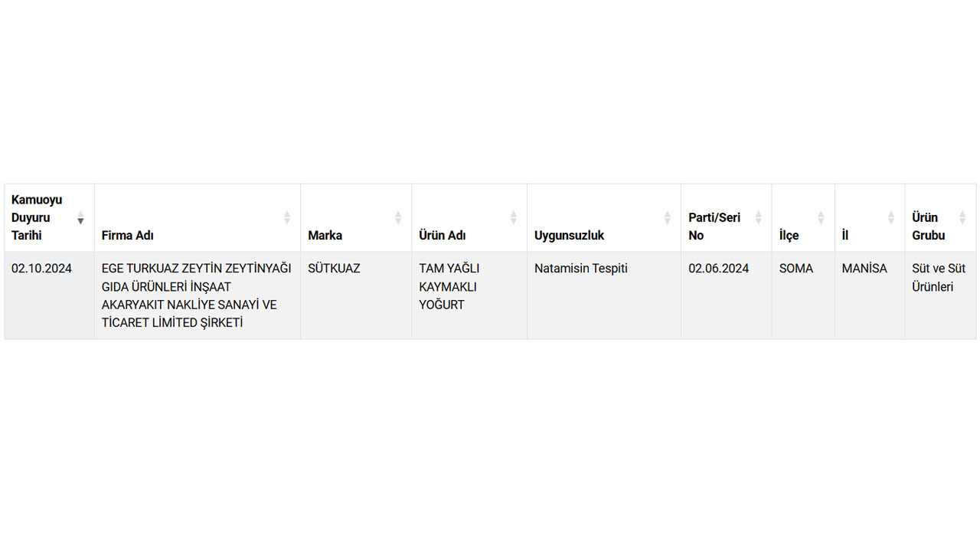Click the Marka column sort arrows

pyautogui.click(x=398, y=217)
